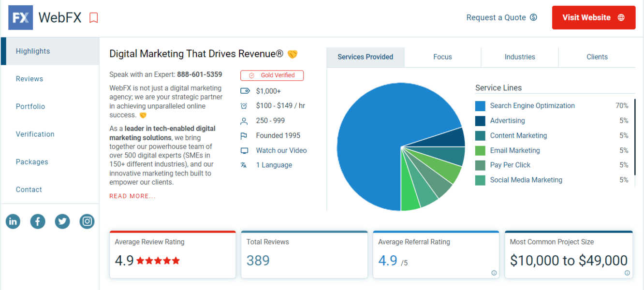Select Reviews in the left sidebar
This screenshot has height=290, width=644.
pos(29,78)
